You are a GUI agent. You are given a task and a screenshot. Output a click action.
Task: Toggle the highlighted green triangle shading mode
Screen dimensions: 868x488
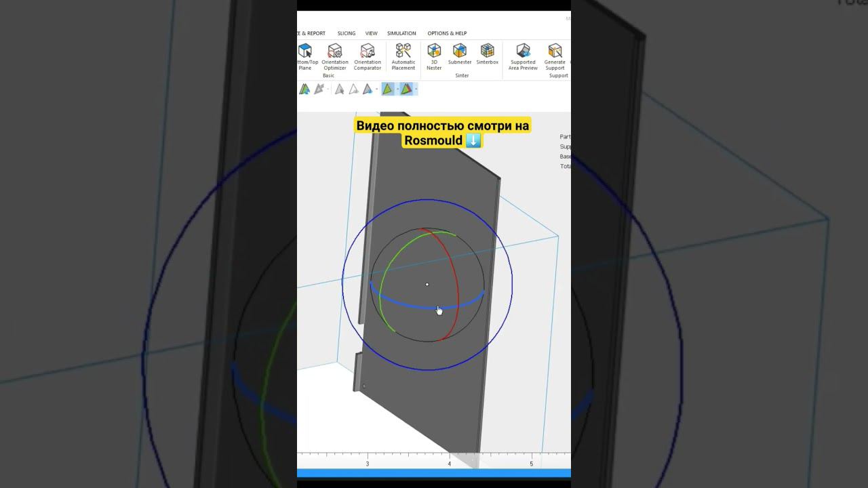click(x=388, y=89)
